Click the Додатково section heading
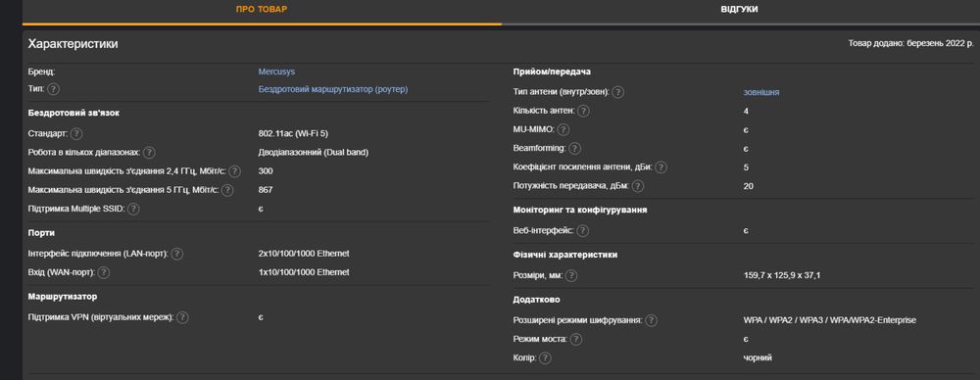Image resolution: width=980 pixels, height=380 pixels. click(x=536, y=300)
